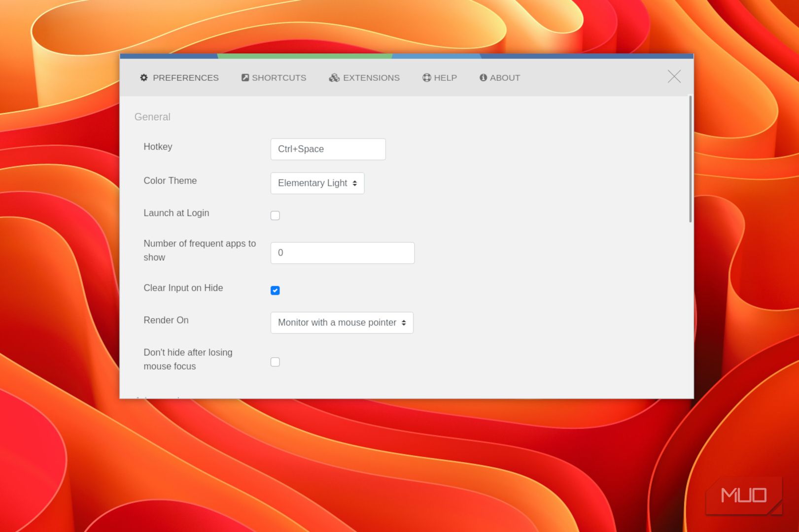Viewport: 799px width, 532px height.
Task: Click the Extensions cubes icon
Action: [x=334, y=78]
